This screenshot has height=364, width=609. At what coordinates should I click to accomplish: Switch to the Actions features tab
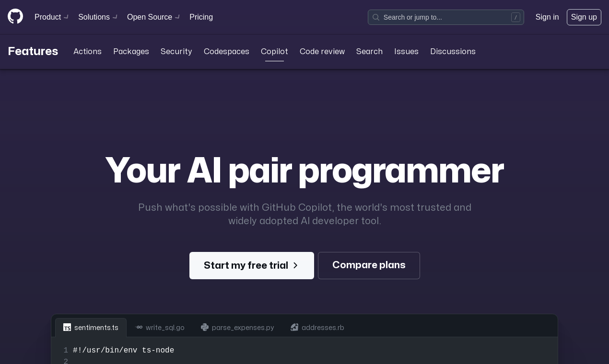point(87,52)
